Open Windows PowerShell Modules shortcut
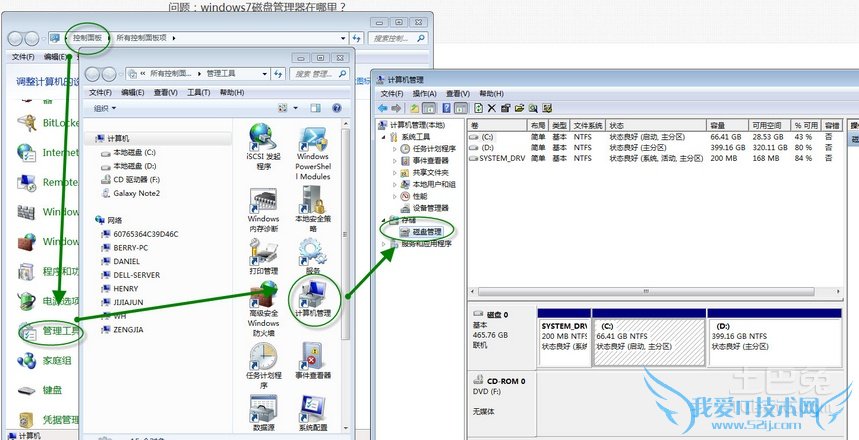 [x=313, y=153]
